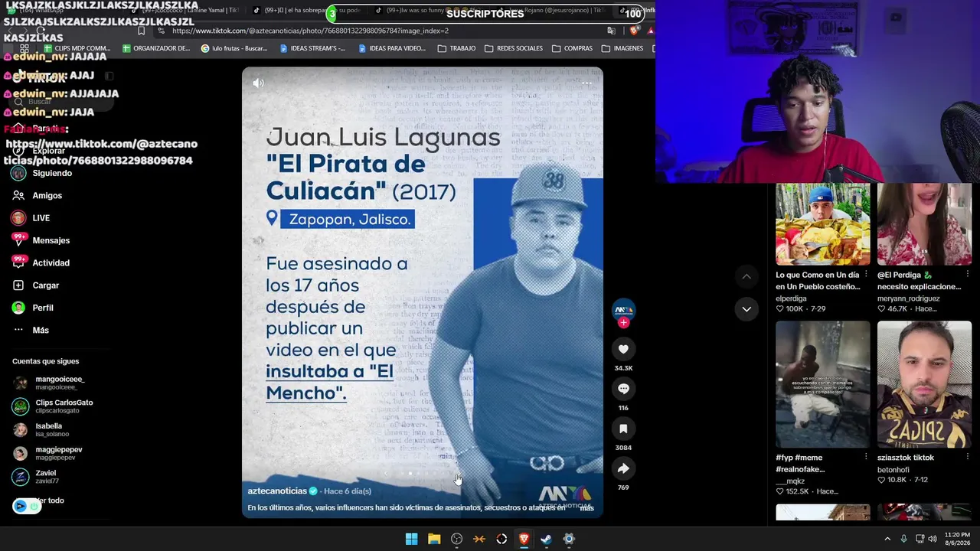Switch to Brave browser in the taskbar
The height and width of the screenshot is (551, 980).
pos(524,539)
